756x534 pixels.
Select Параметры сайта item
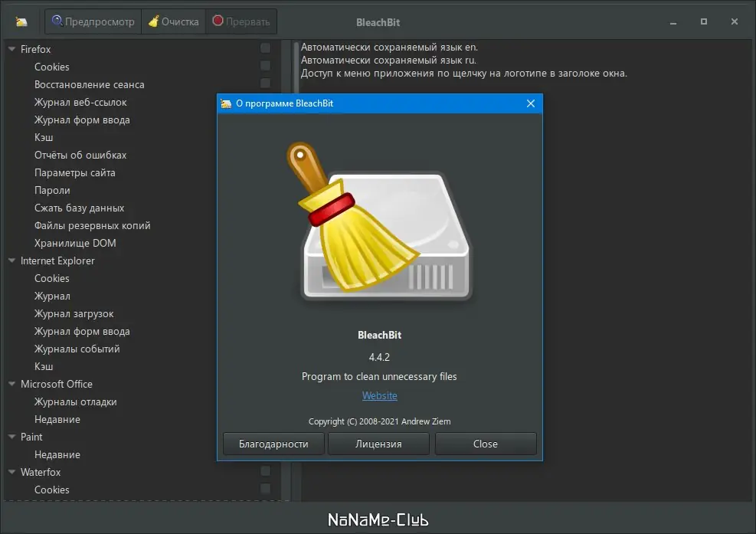75,172
